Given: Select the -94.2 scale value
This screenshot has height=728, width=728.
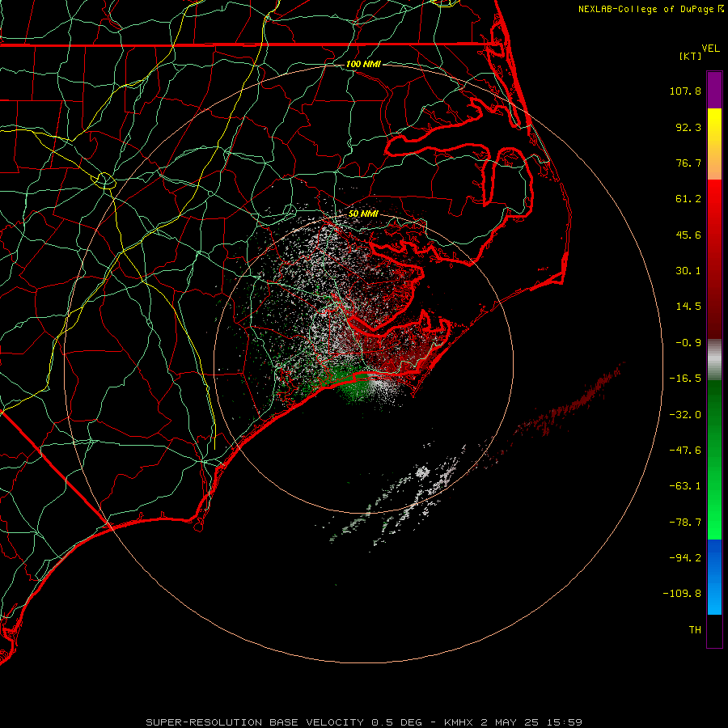Looking at the screenshot, I should (x=685, y=558).
